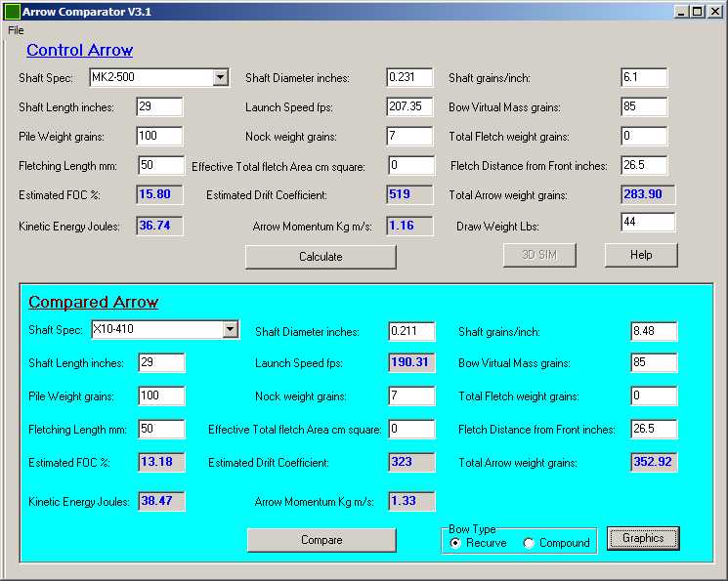Click Control Arrow Estimated FOC value 15.80
The height and width of the screenshot is (581, 728).
pos(159,194)
